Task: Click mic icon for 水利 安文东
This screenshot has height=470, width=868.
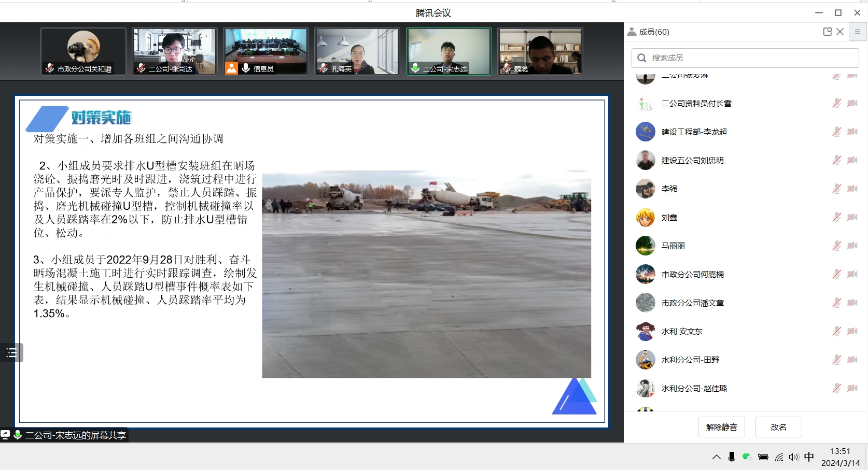Action: 836,331
